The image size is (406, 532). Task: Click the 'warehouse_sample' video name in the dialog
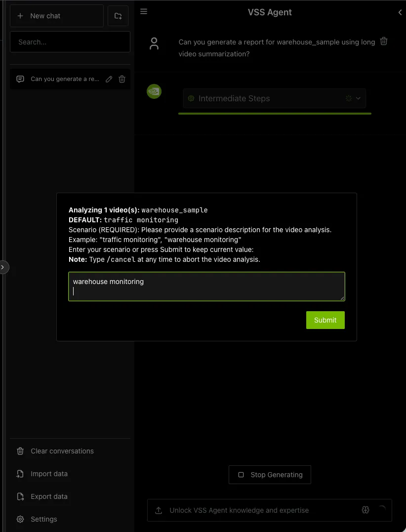pyautogui.click(x=174, y=210)
